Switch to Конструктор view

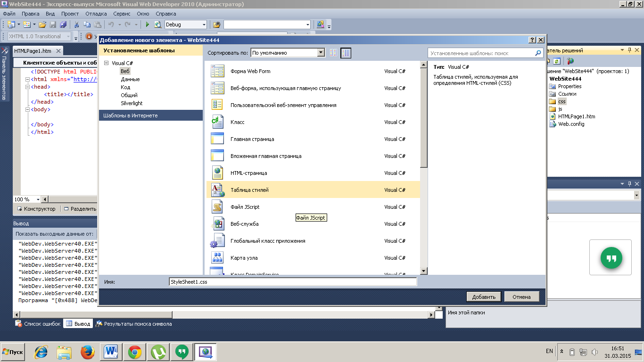36,209
